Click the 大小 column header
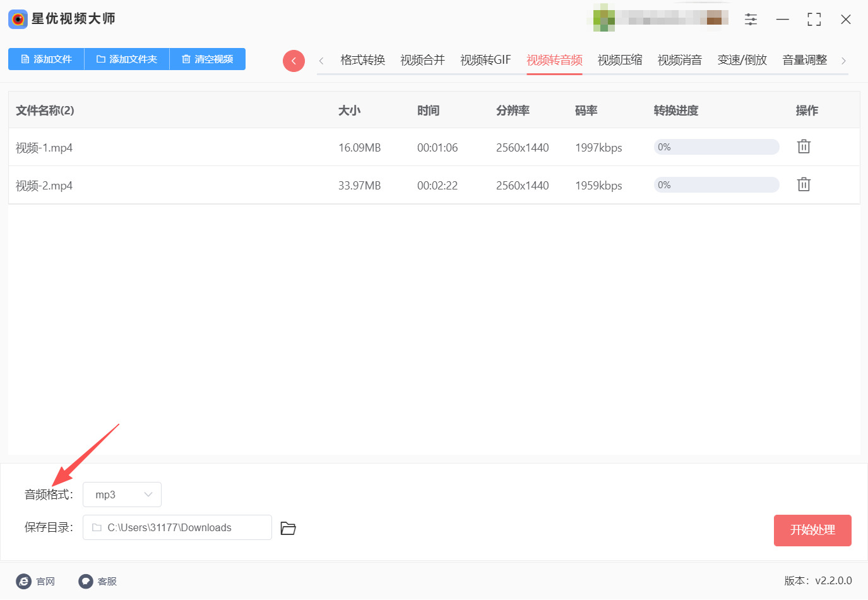 pyautogui.click(x=349, y=111)
